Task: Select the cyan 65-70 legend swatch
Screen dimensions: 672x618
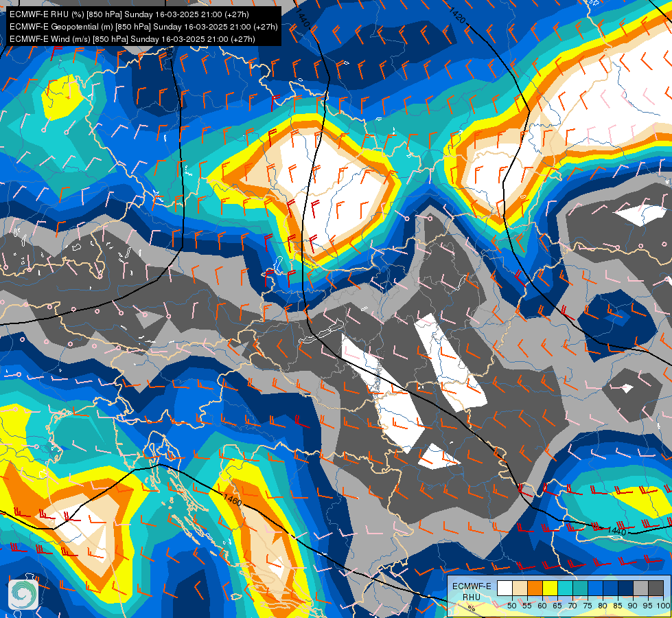Action: [566, 588]
